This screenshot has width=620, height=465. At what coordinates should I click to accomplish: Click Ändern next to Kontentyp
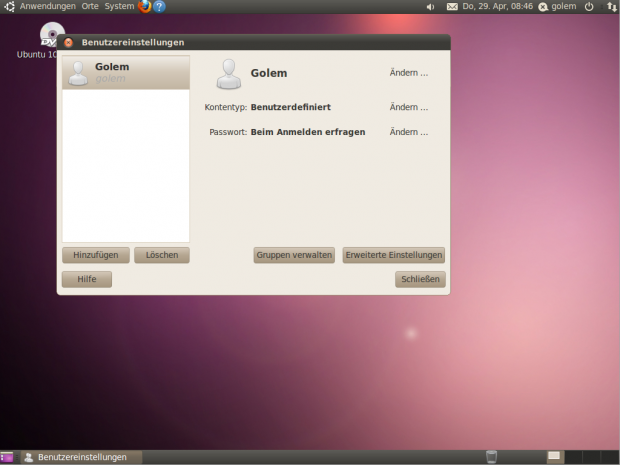point(408,107)
